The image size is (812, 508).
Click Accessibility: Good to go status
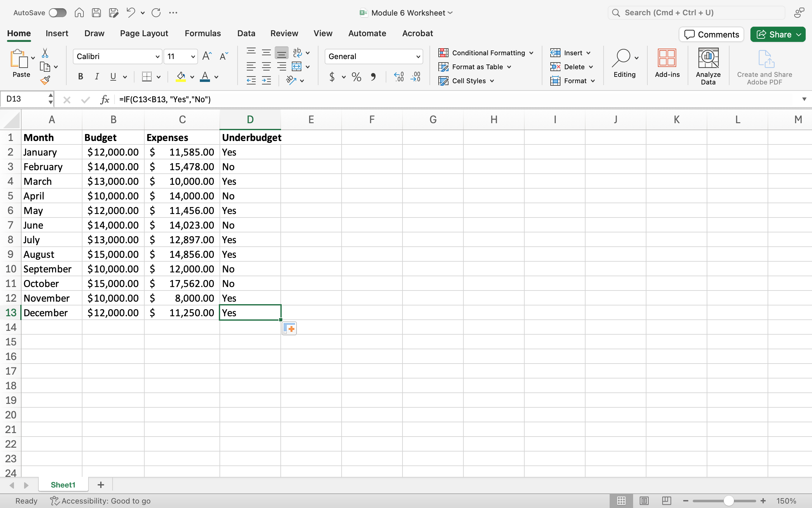[100, 501]
